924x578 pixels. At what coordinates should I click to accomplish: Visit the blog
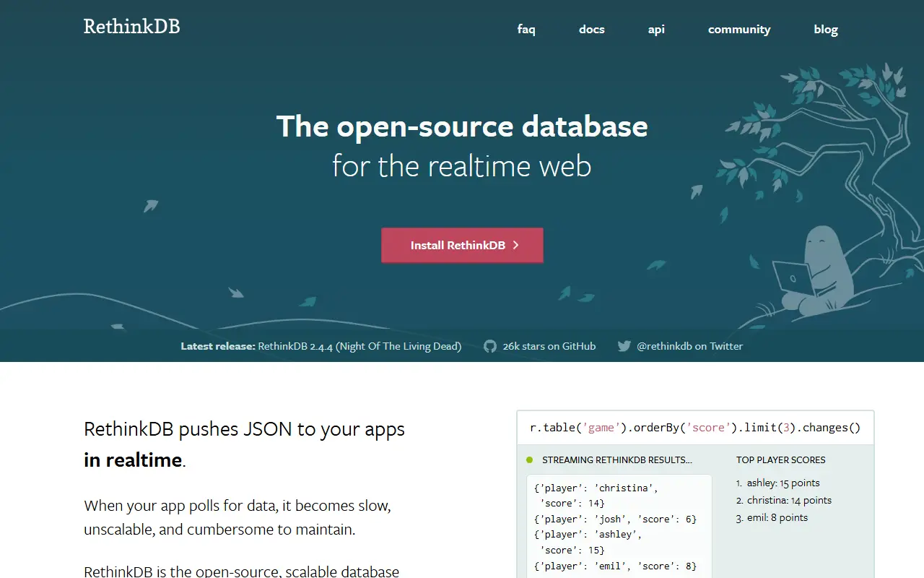click(x=826, y=30)
